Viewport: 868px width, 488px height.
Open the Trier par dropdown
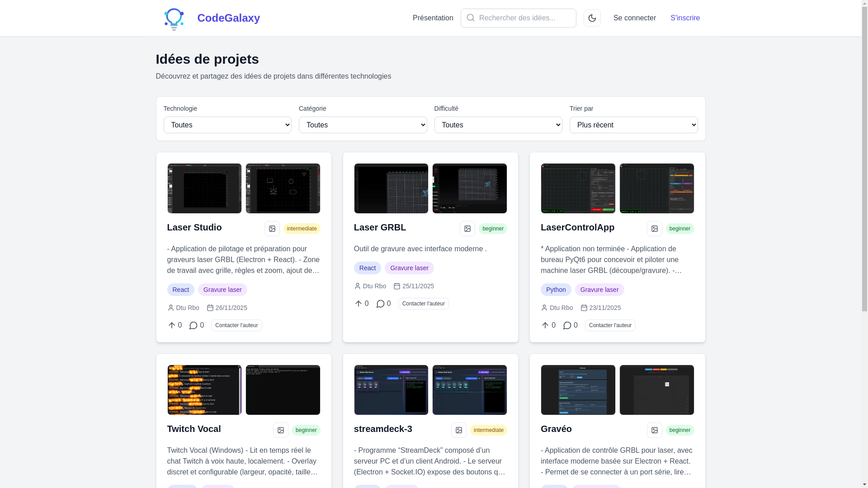634,125
